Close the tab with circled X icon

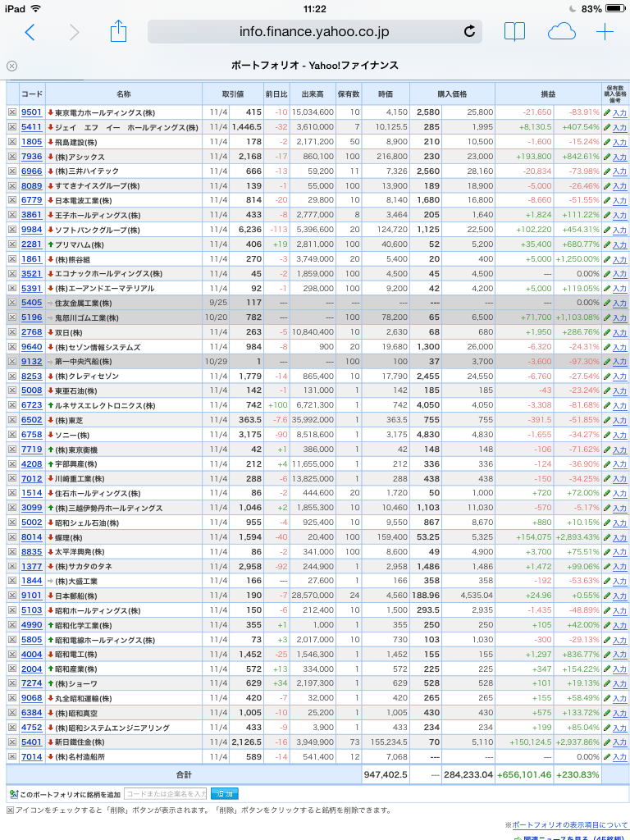click(11, 66)
